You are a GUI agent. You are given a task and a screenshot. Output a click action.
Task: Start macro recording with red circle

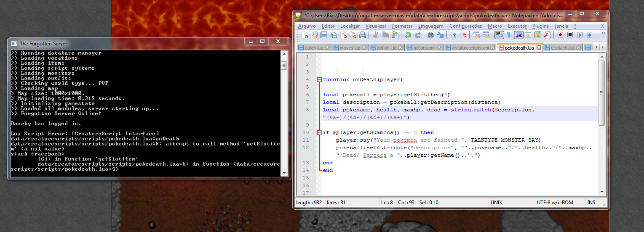pos(560,35)
